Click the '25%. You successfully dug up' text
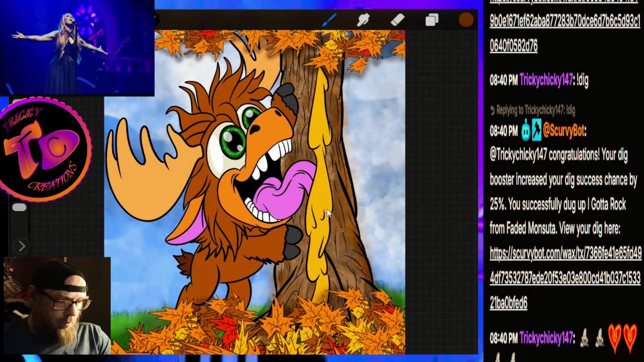Screen dimensions: 644x362 point(545,205)
